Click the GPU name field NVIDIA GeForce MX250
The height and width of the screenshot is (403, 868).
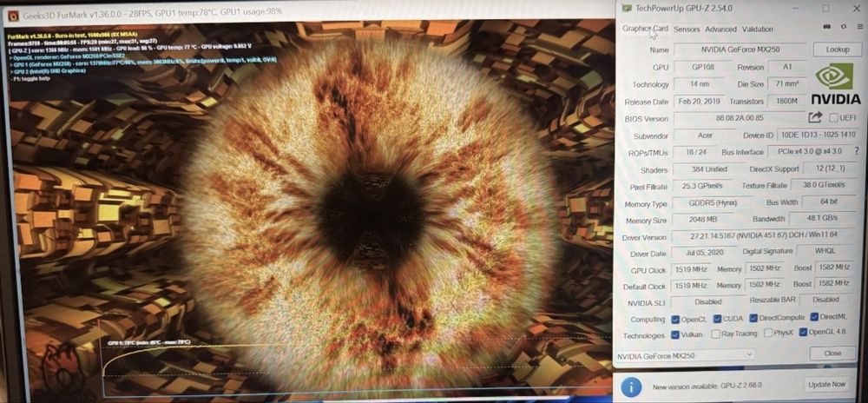point(740,50)
